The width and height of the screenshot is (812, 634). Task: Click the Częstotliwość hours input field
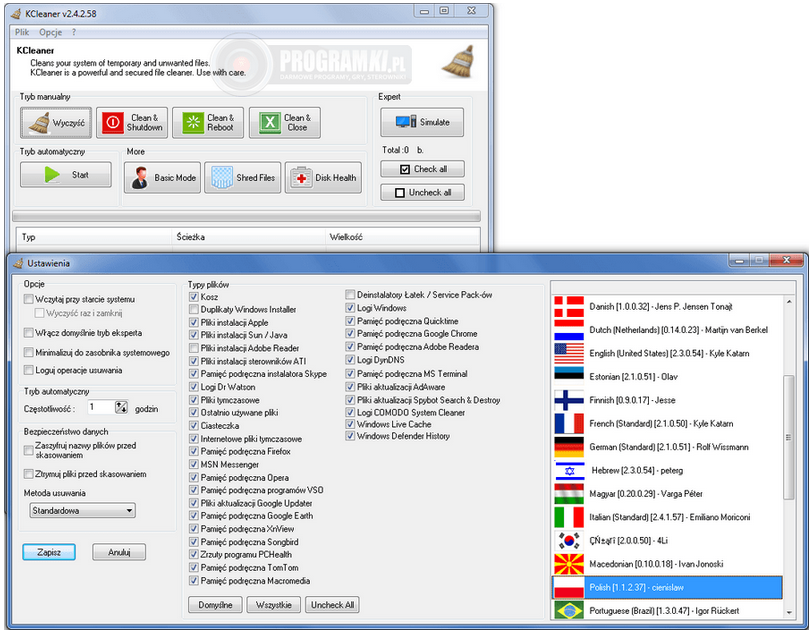point(100,408)
